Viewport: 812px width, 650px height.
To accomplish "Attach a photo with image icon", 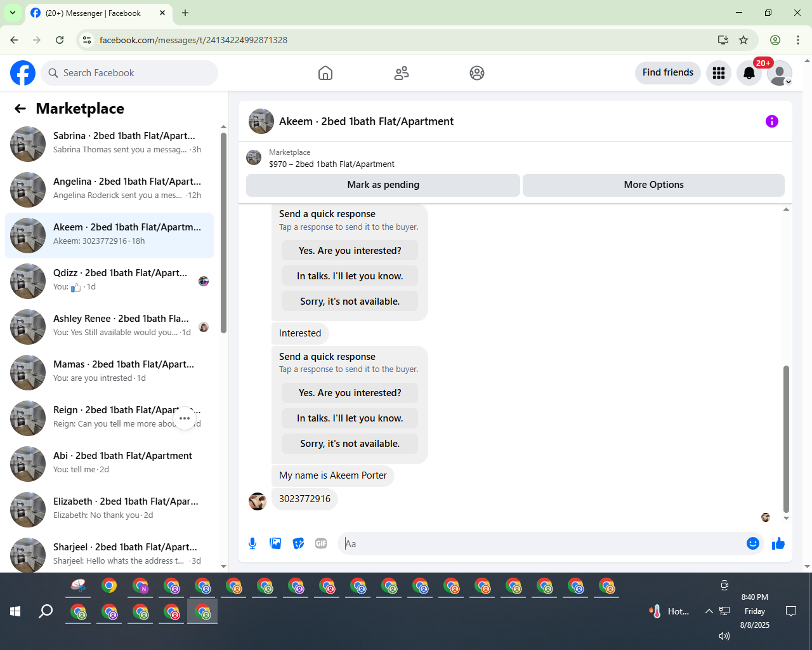I will (275, 543).
